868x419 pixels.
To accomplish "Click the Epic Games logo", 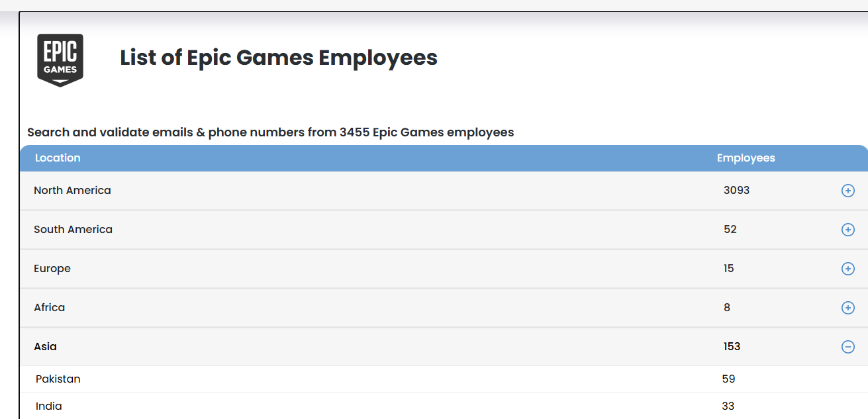I will click(x=60, y=60).
